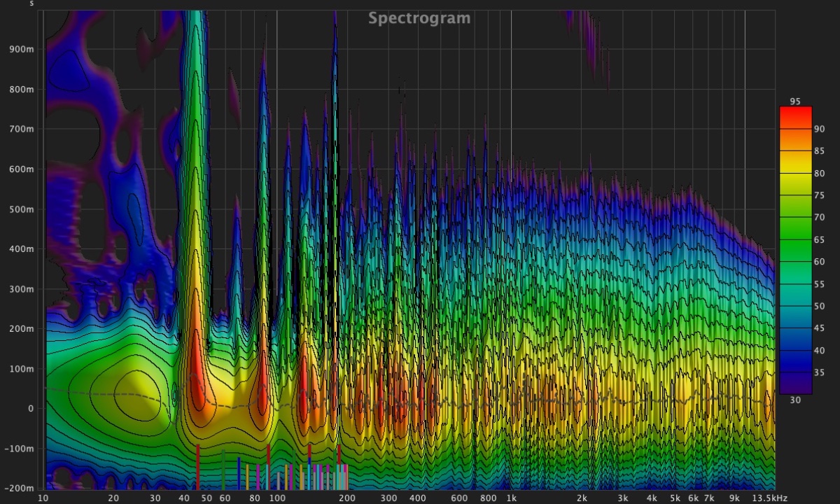Select the dark purple band at legend bottom
The width and height of the screenshot is (840, 504).
(795, 386)
